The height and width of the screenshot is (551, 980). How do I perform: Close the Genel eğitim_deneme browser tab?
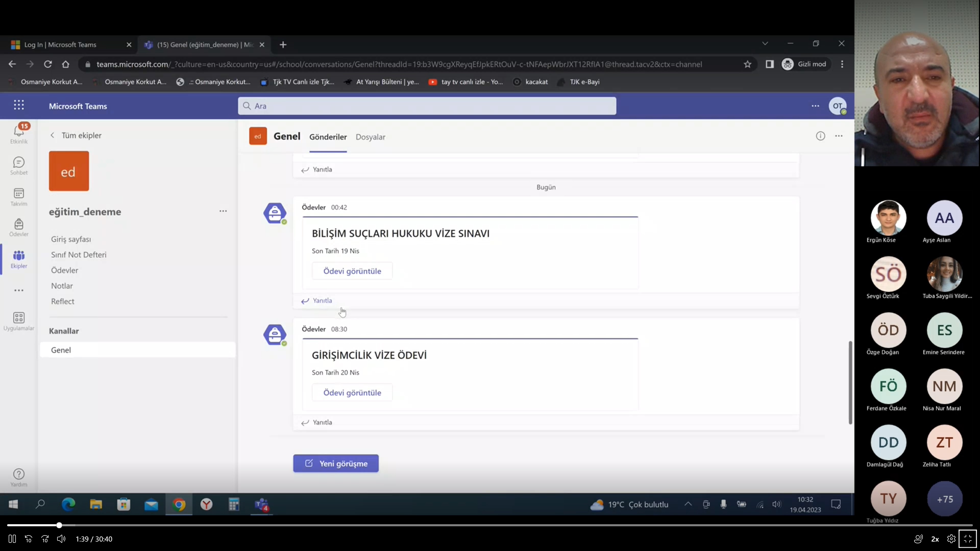(x=262, y=45)
